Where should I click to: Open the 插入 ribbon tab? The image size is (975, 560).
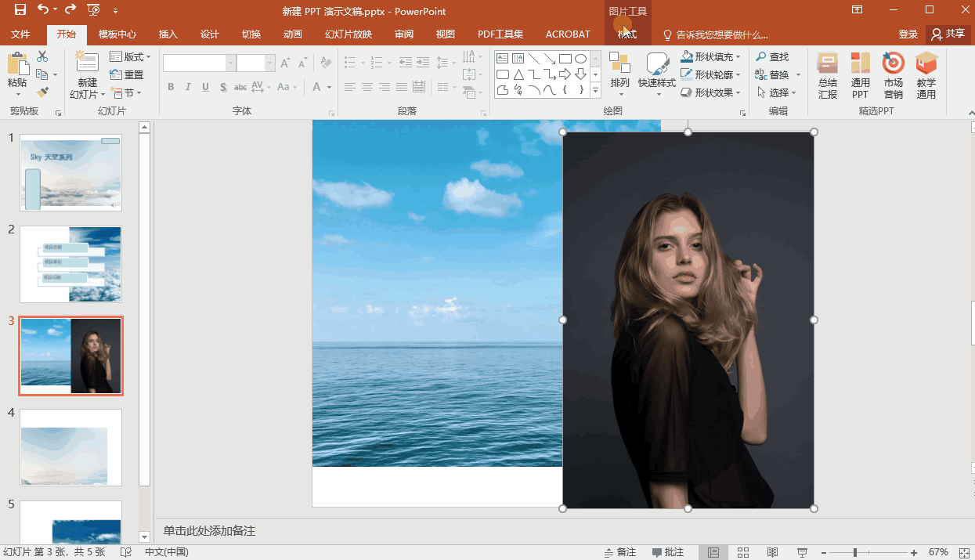(x=168, y=34)
